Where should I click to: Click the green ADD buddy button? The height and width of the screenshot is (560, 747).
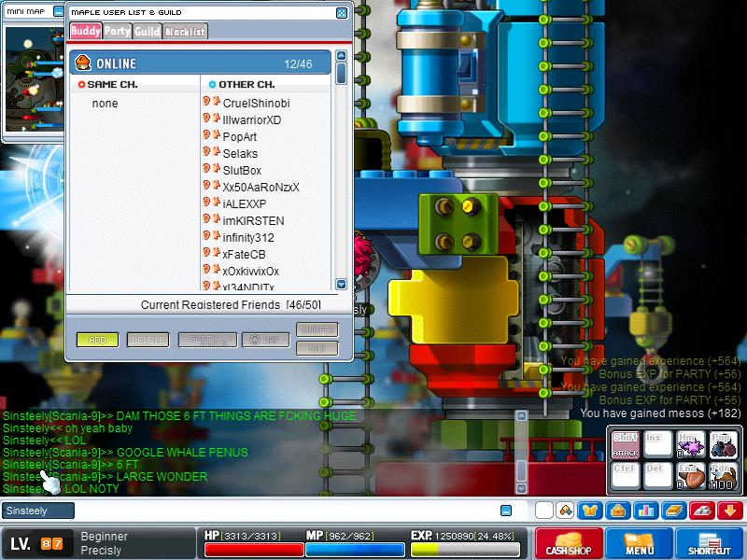click(98, 340)
